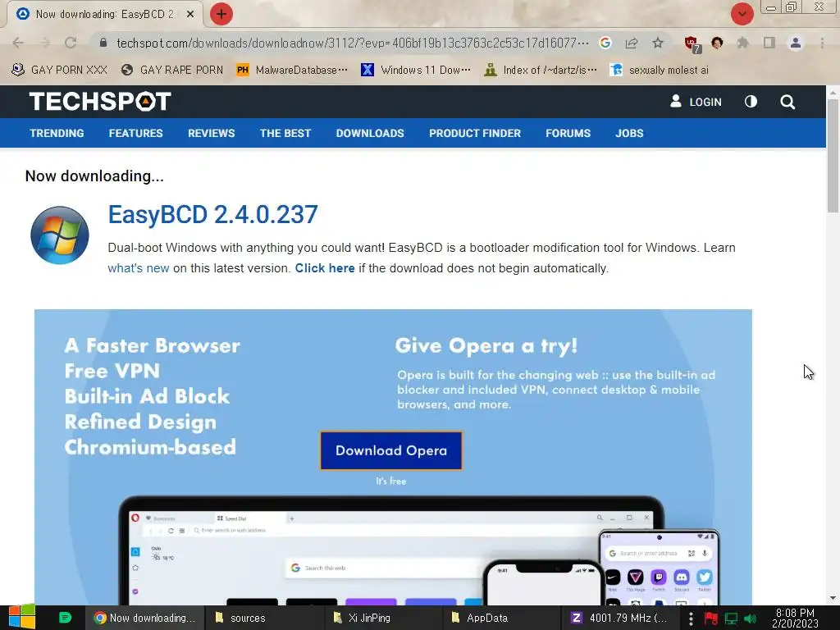840x630 pixels.
Task: Open the Windows Start button
Action: pyautogui.click(x=21, y=618)
